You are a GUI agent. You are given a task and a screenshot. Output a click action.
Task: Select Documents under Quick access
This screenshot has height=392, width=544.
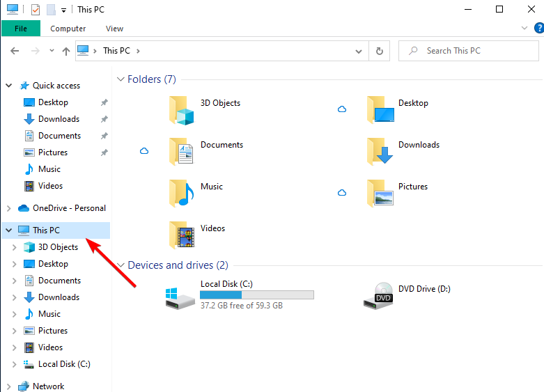coord(59,136)
